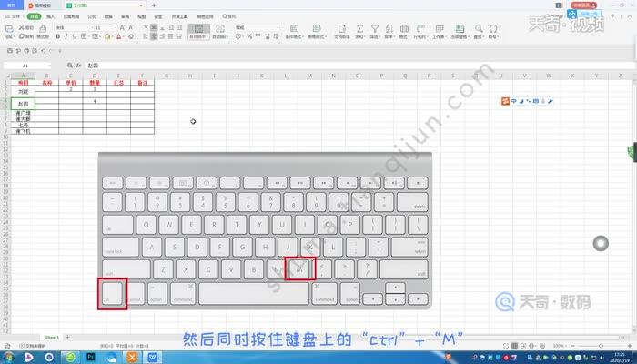The image size is (637, 364).
Task: Click the percent style icon
Action: [x=249, y=36]
